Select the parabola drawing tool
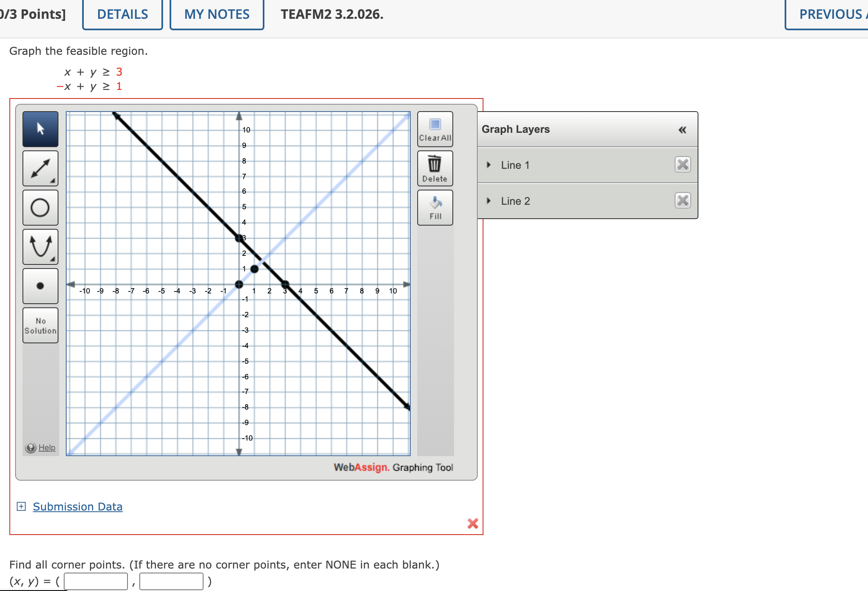868x591 pixels. click(x=40, y=246)
